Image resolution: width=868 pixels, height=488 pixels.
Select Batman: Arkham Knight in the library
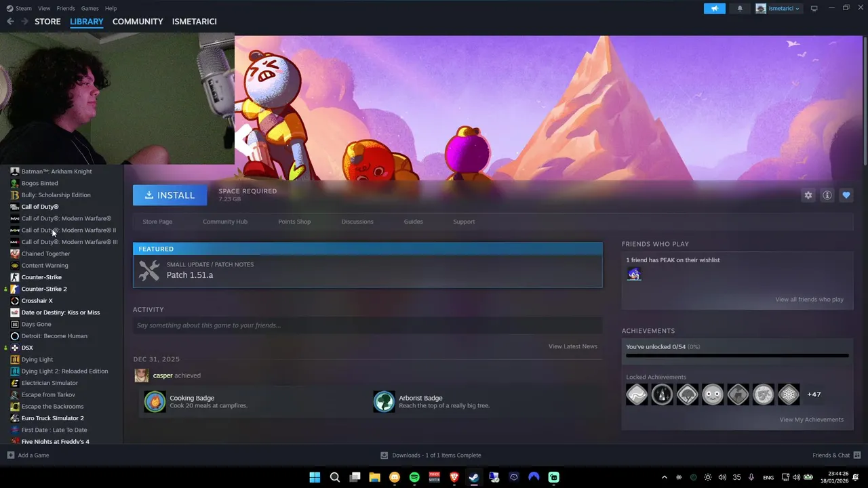click(56, 171)
